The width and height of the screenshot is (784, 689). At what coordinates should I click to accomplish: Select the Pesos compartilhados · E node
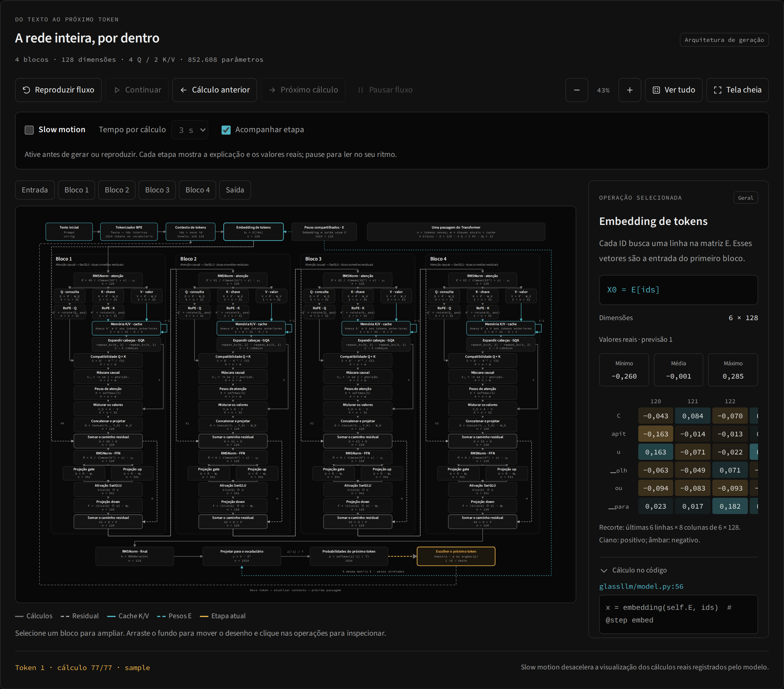point(324,232)
